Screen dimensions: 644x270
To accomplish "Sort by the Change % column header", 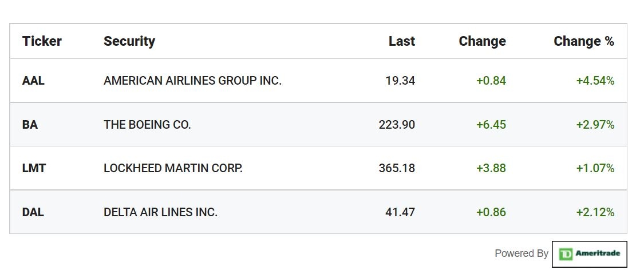I will 584,41.
